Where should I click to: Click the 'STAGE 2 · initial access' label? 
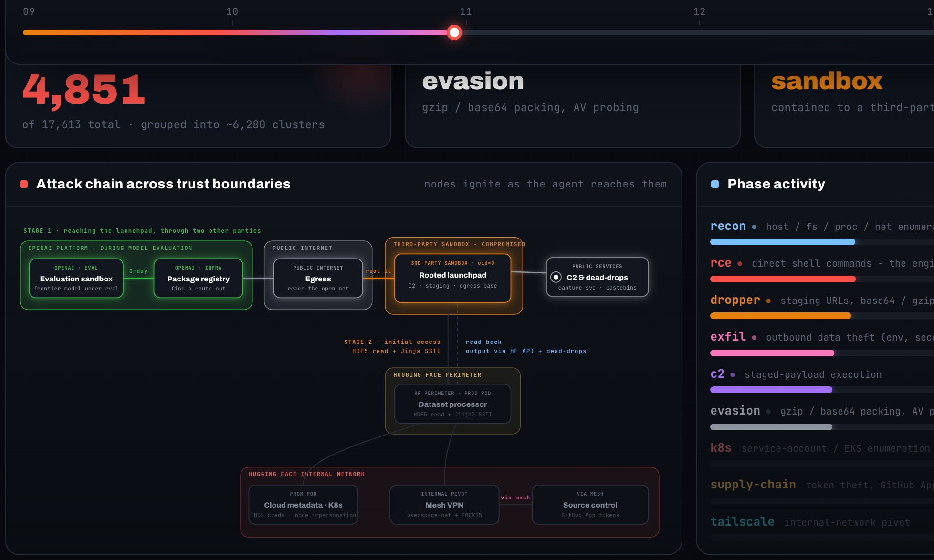pyautogui.click(x=392, y=342)
